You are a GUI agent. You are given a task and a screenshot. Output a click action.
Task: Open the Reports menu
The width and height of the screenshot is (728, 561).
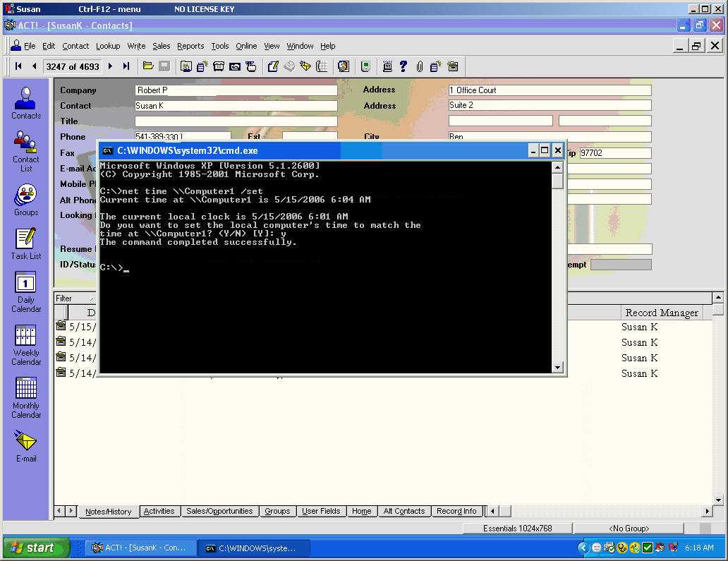point(190,46)
